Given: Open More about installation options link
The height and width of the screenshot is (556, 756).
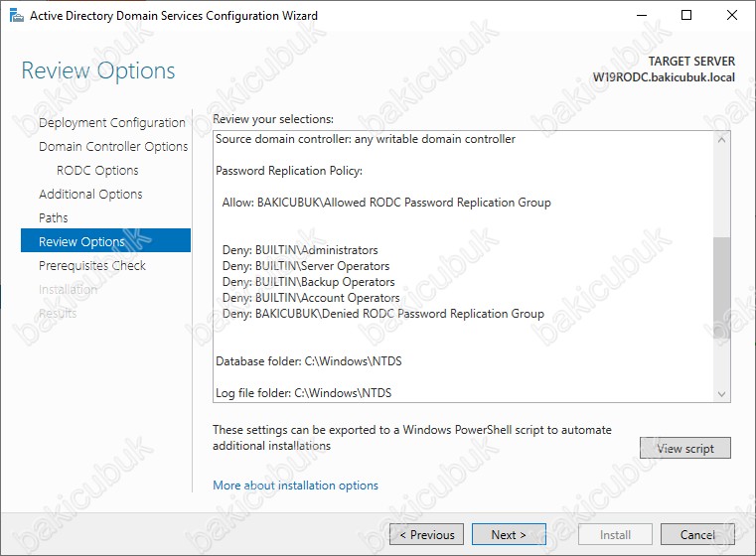Looking at the screenshot, I should click(296, 486).
